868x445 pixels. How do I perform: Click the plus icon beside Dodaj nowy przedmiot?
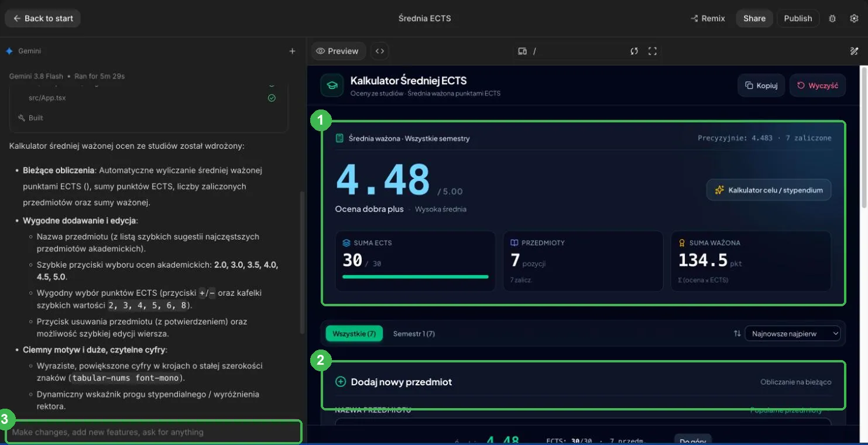coord(341,382)
